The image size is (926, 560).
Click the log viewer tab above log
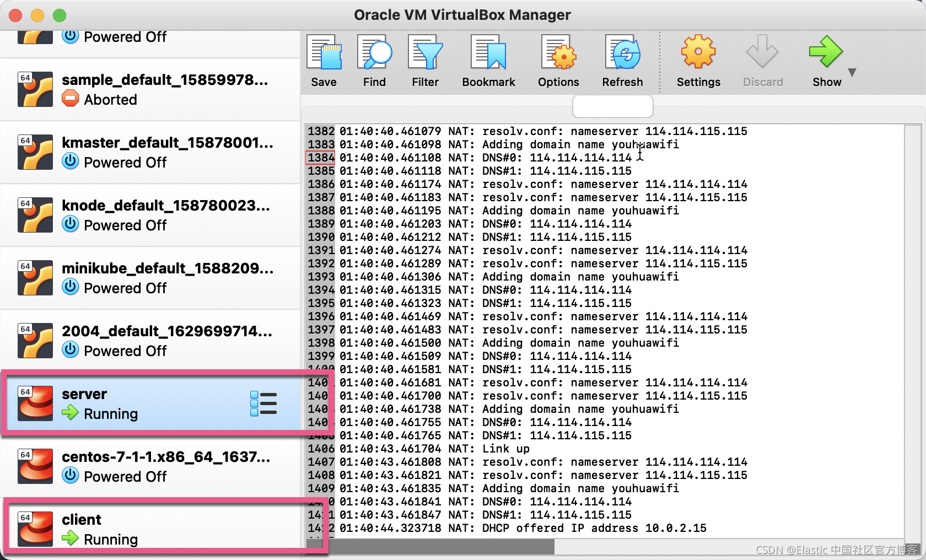click(x=613, y=106)
